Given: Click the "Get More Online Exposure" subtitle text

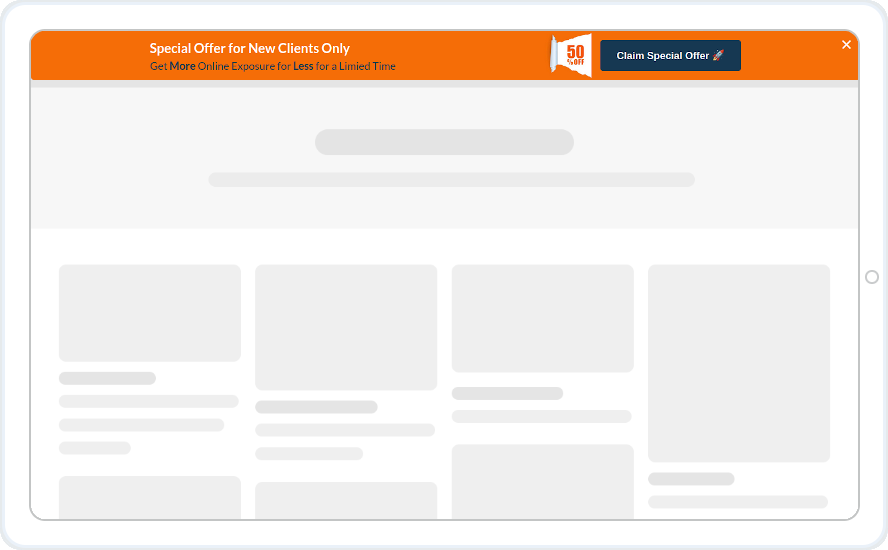Looking at the screenshot, I should tap(272, 66).
